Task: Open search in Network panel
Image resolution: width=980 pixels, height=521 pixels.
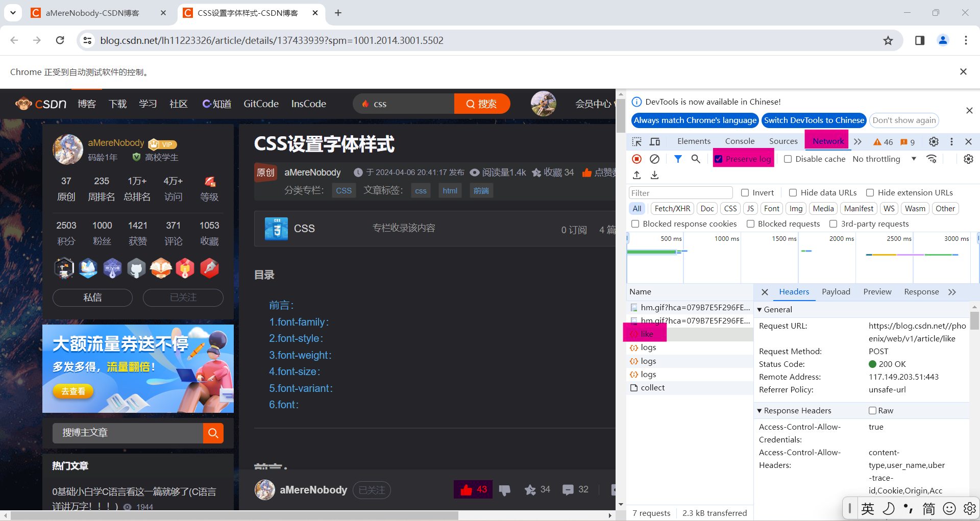Action: click(696, 159)
